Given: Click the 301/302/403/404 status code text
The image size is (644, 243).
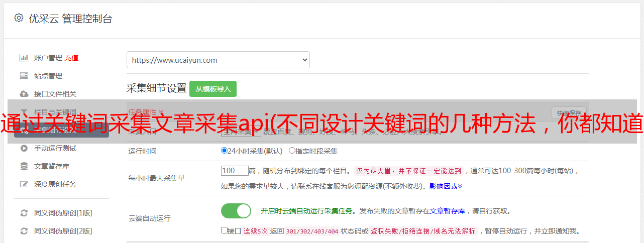Looking at the screenshot, I should 312,231.
